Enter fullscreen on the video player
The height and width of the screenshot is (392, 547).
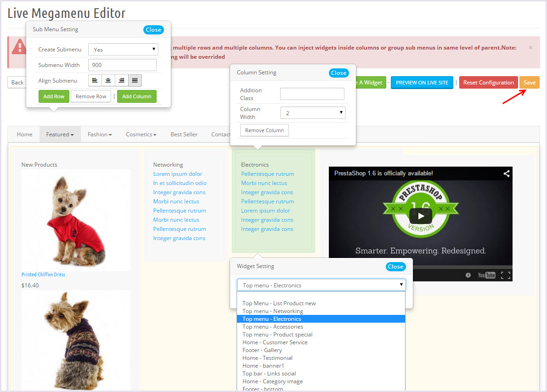coord(505,275)
